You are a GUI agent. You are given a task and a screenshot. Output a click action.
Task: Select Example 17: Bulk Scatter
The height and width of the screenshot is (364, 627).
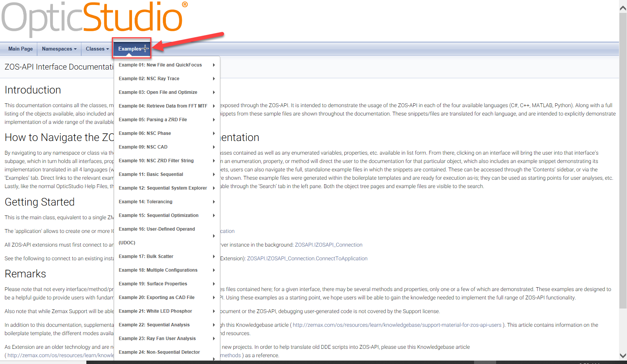(x=167, y=256)
